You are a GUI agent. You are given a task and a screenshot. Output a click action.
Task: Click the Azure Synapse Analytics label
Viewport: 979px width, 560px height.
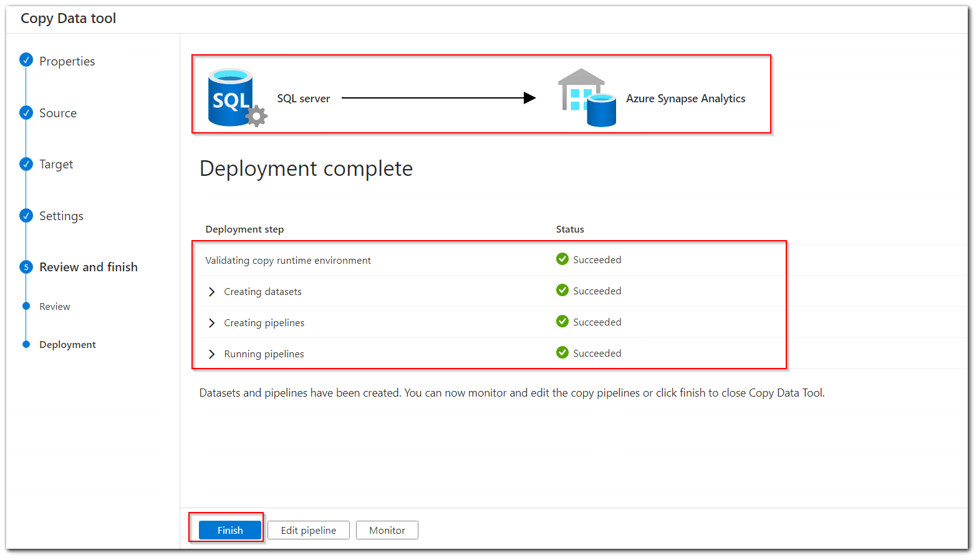point(686,99)
